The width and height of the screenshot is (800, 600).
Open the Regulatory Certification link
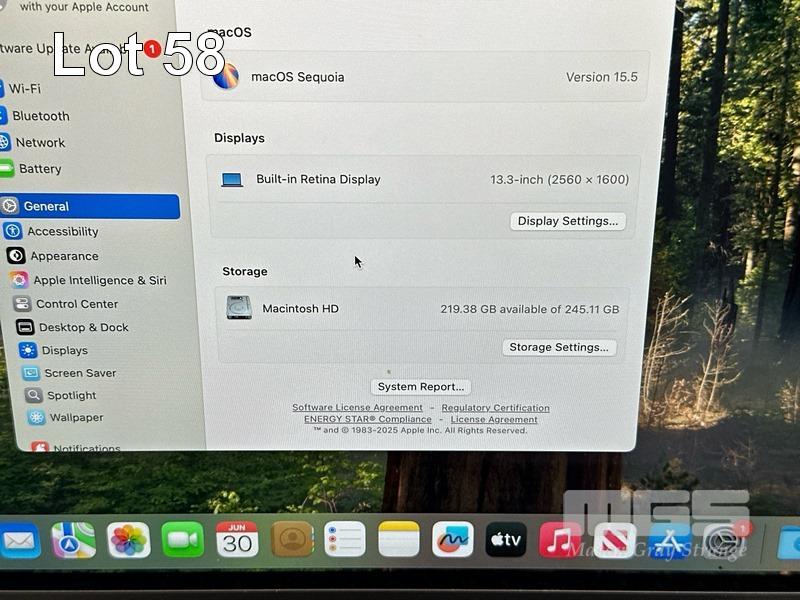pyautogui.click(x=495, y=408)
